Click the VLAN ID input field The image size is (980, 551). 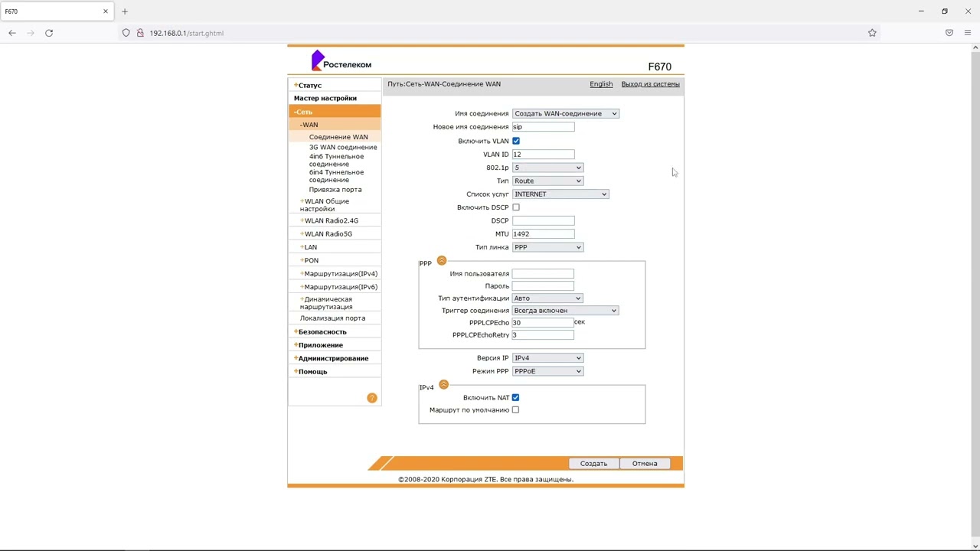[x=543, y=155]
